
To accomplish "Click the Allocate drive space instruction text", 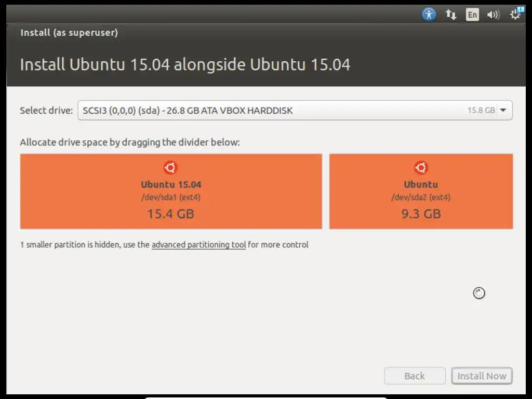I will [x=130, y=142].
